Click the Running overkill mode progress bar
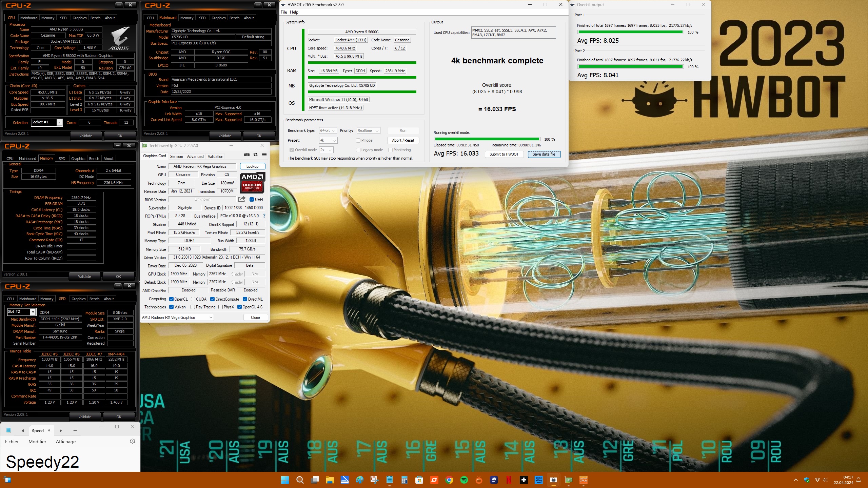The image size is (868, 488). pos(487,139)
